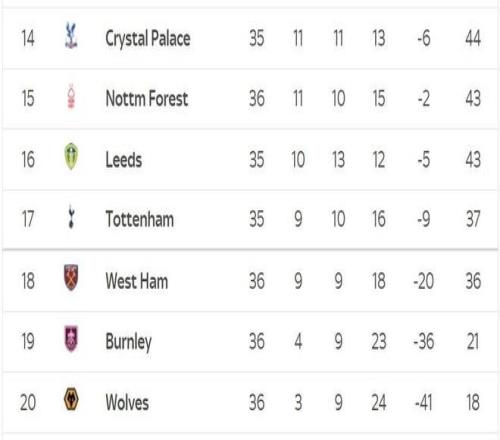Click the Tottenham club crest
The image size is (500, 440).
click(x=71, y=216)
